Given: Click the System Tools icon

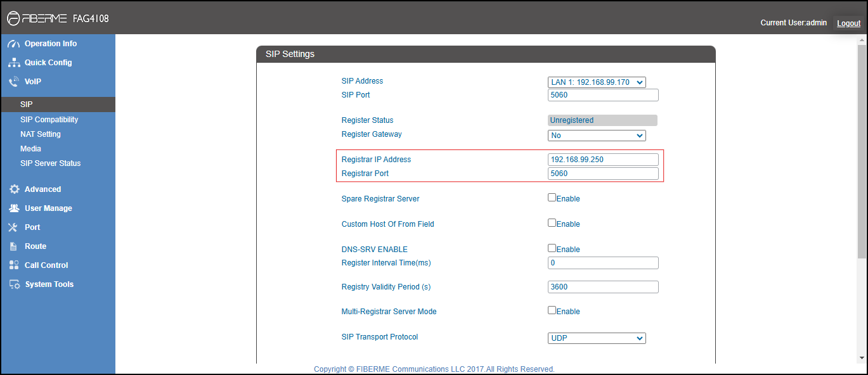Looking at the screenshot, I should 15,284.
